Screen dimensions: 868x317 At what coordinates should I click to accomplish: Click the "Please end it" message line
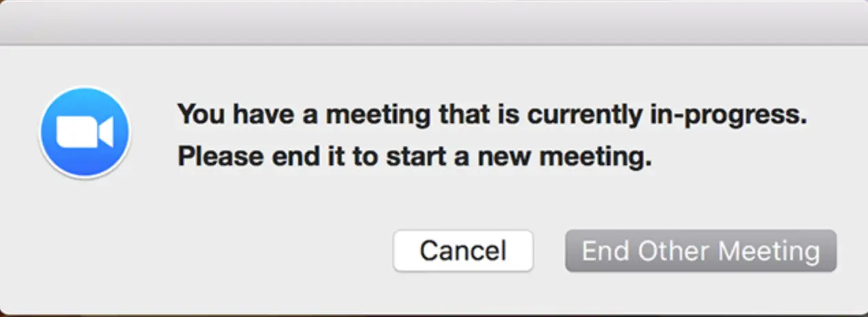click(x=414, y=158)
